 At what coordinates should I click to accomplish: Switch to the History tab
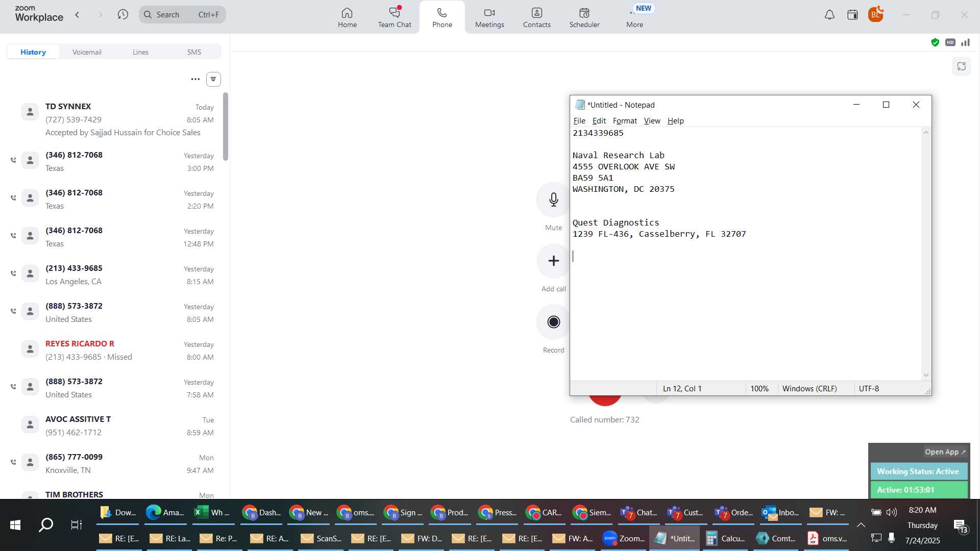(33, 52)
